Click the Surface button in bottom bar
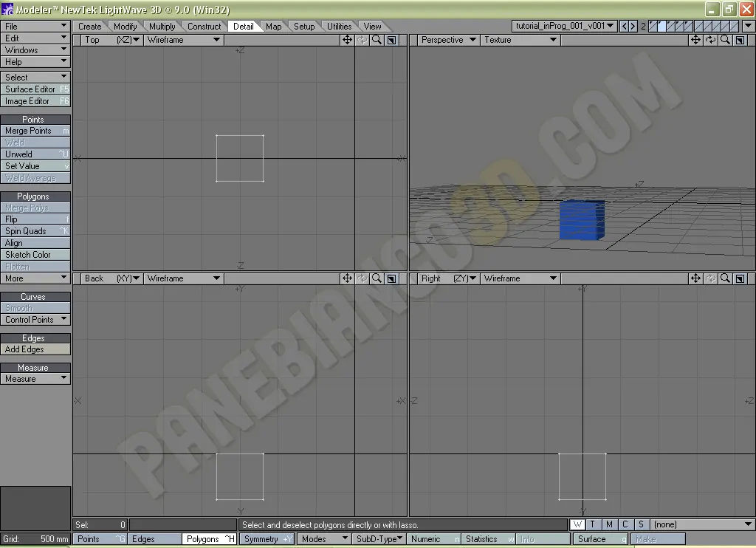The image size is (756, 548). point(600,539)
